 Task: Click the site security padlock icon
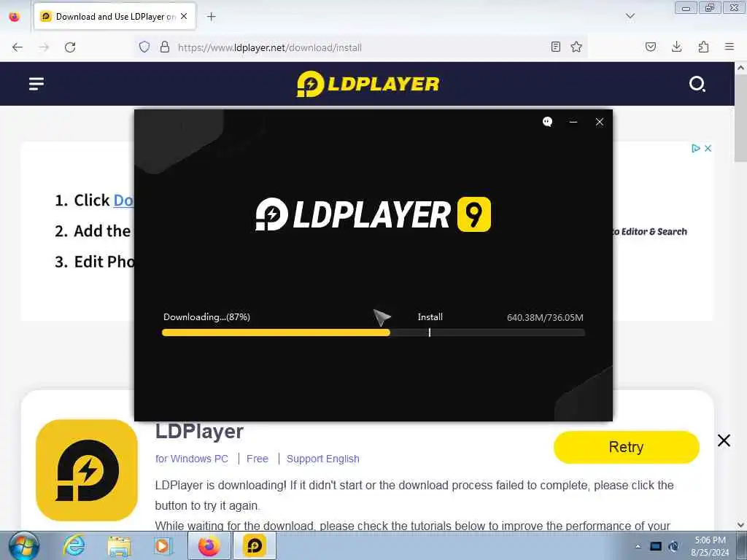165,47
